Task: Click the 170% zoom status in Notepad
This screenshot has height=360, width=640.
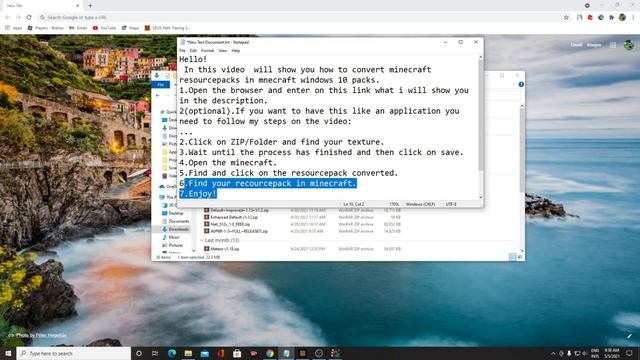Action: (393, 204)
